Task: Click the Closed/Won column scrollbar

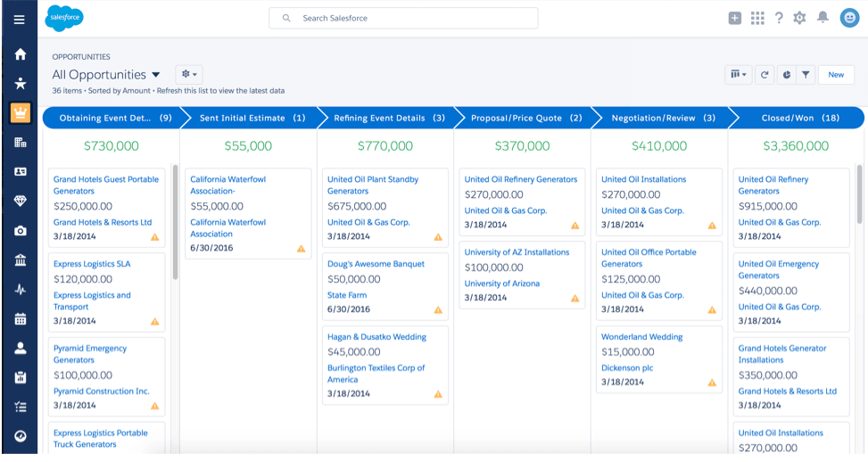Action: pos(859,194)
